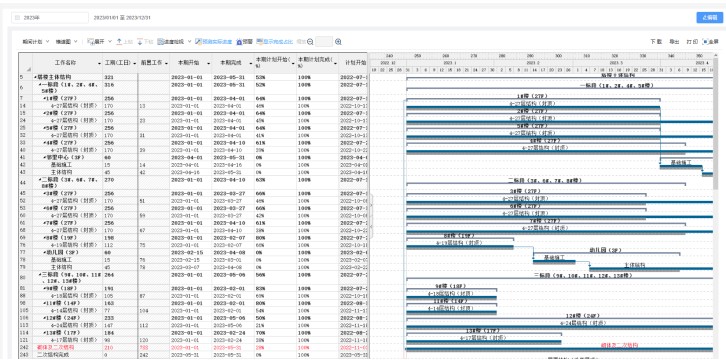Click the 展开 expand-tree icon
The width and height of the screenshot is (726, 360).
[x=91, y=41]
